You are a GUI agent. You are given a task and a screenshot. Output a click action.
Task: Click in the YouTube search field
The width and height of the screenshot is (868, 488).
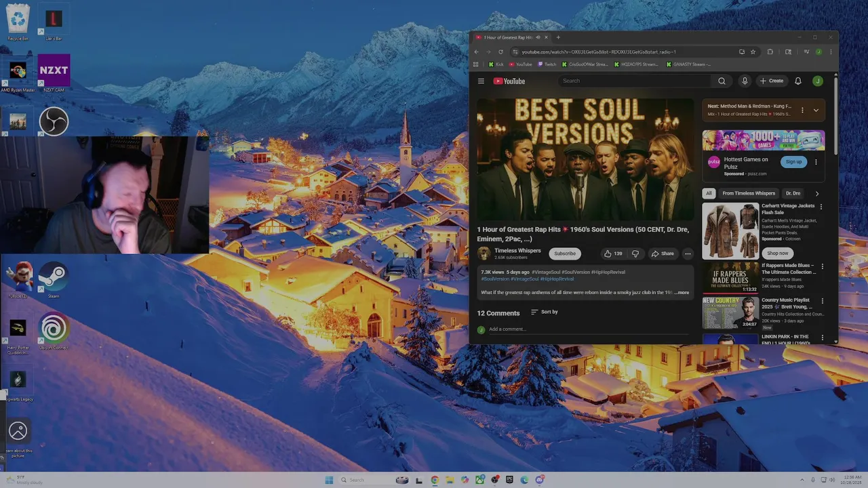coord(635,81)
